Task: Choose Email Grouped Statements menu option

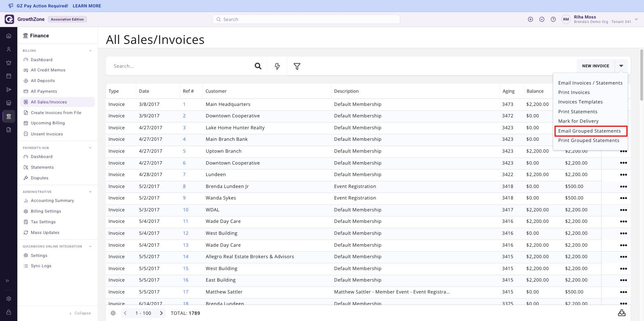Action: (589, 131)
